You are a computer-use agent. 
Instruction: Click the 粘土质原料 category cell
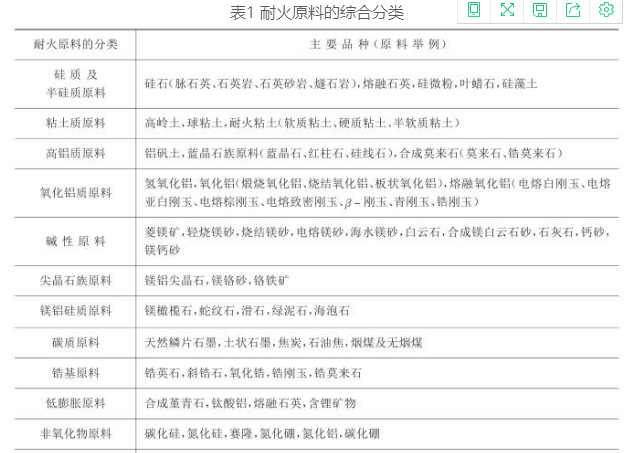pos(76,123)
